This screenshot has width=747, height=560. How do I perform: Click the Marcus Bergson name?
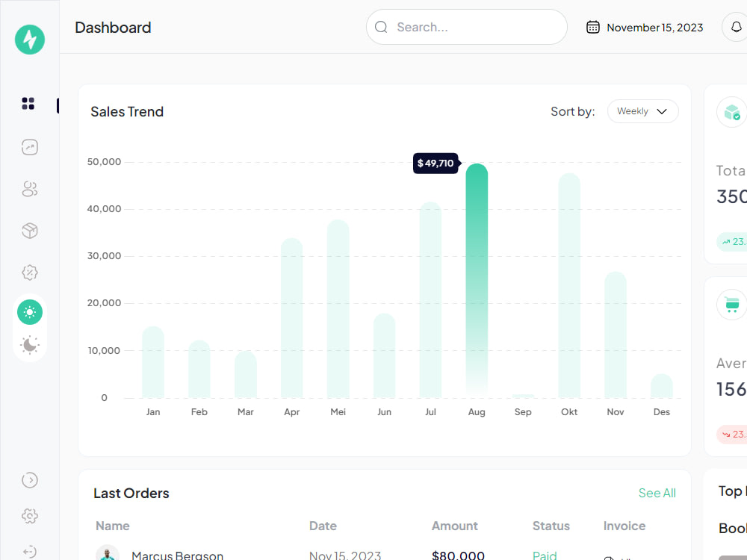click(x=177, y=556)
